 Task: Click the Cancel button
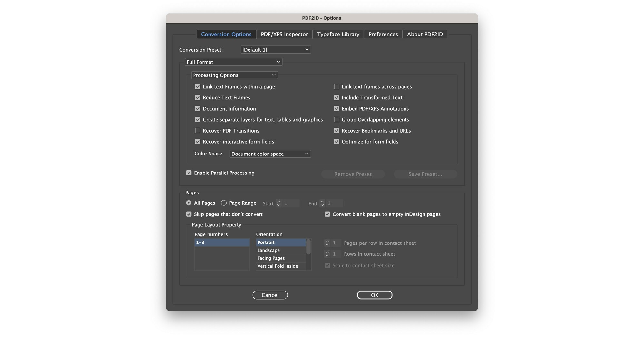tap(270, 295)
